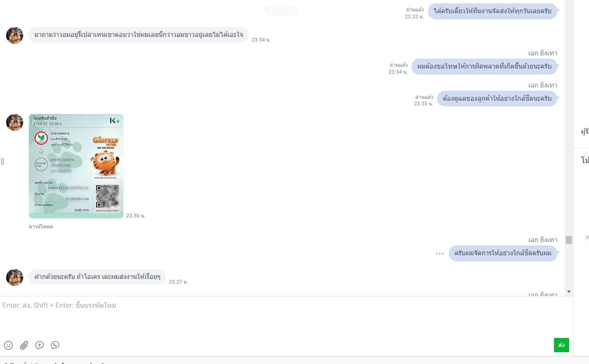Expand the dimmed date badge at the top center
The image size is (589, 364).
(281, 9)
